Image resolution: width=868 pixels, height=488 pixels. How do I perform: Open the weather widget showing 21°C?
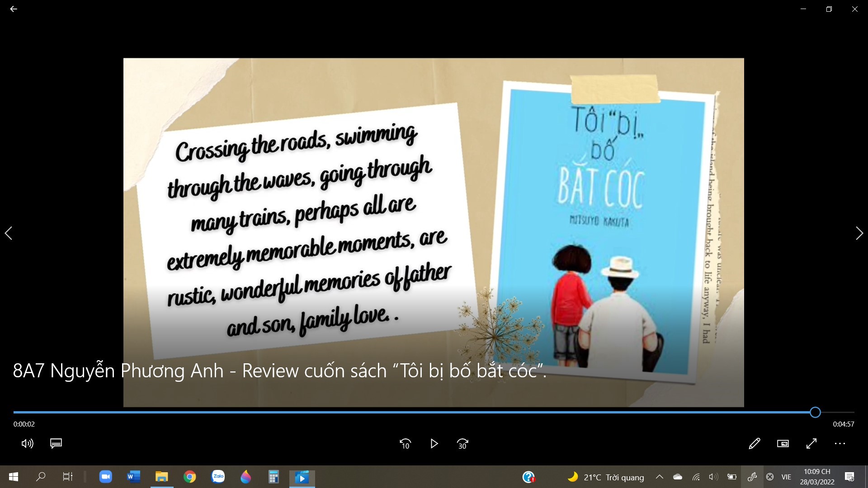coord(606,477)
